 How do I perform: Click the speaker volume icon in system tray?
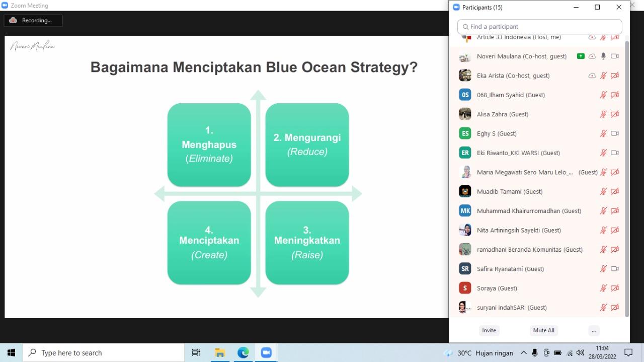(x=580, y=352)
